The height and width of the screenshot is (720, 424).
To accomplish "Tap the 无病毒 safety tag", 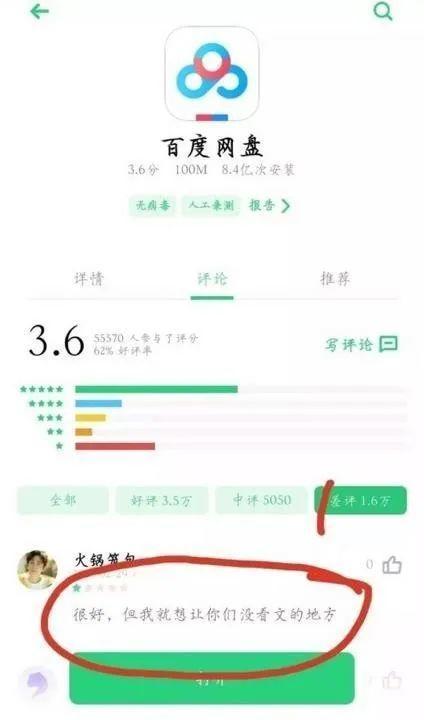I will coord(153,205).
